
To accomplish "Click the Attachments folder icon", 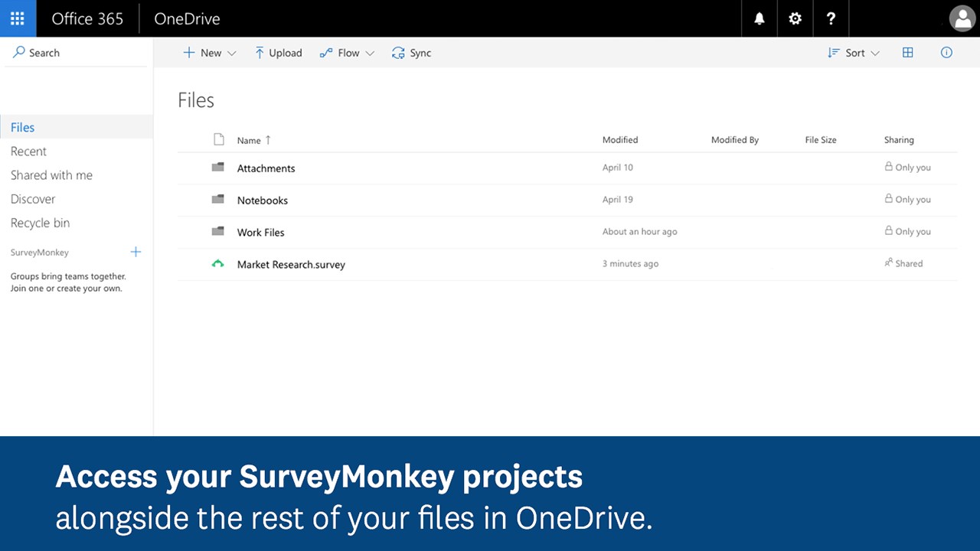I will pos(218,167).
